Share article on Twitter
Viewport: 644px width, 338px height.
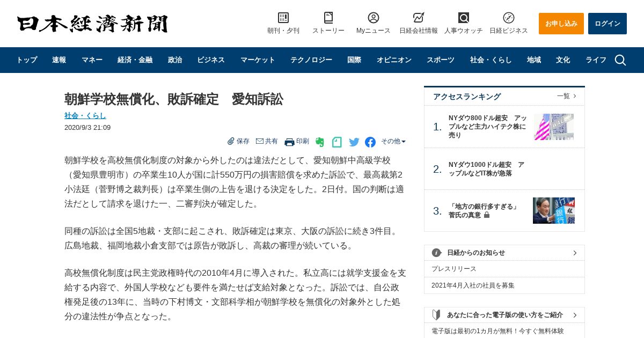click(x=354, y=142)
